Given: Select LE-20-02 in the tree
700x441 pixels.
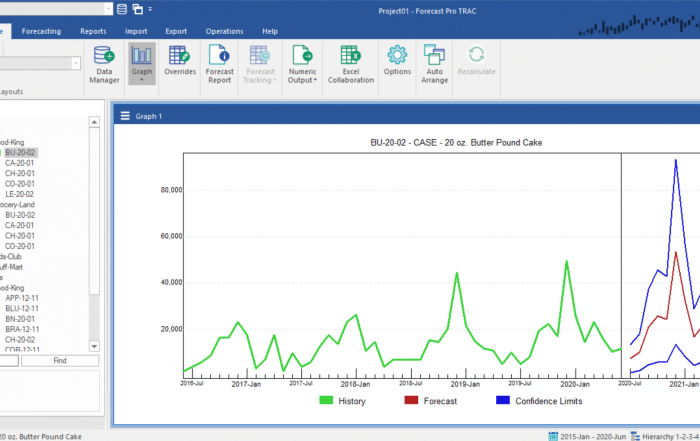Looking at the screenshot, I should click(19, 194).
